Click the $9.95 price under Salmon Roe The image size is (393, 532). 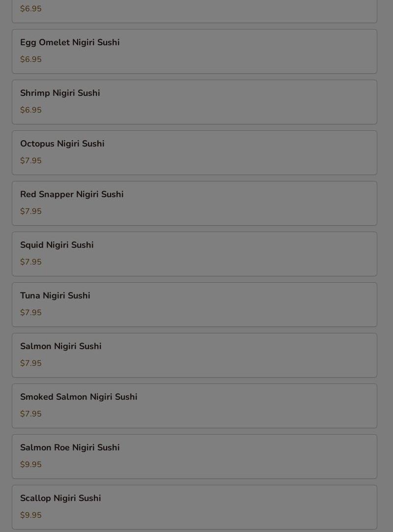[31, 465]
